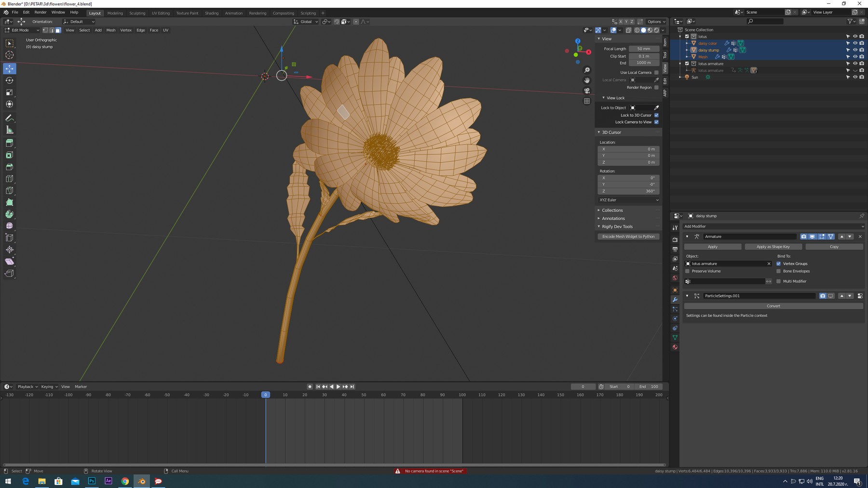Switch to the Shading workspace tab
868x488 pixels.
pos(211,13)
